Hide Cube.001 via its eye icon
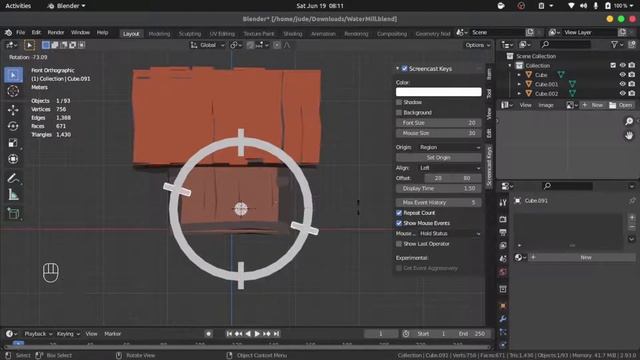This screenshot has width=640, height=360. click(622, 84)
